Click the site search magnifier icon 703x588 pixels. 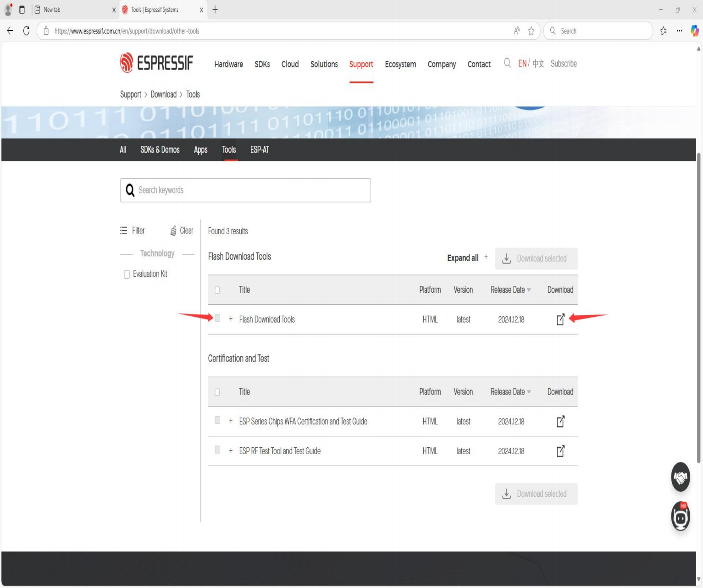[507, 63]
